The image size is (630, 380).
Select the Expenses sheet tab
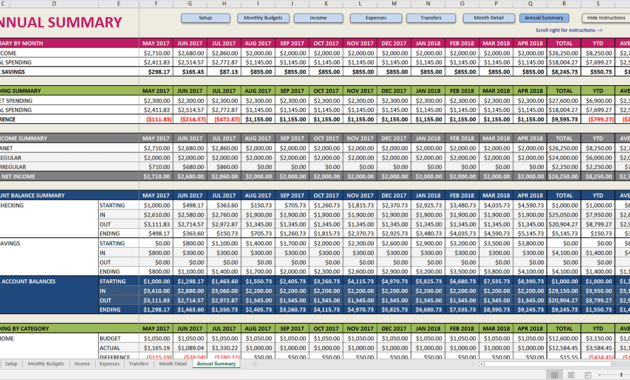click(x=109, y=364)
